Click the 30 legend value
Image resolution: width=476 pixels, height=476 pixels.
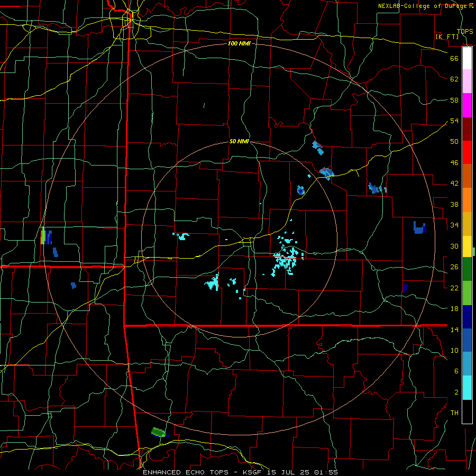[x=454, y=246]
